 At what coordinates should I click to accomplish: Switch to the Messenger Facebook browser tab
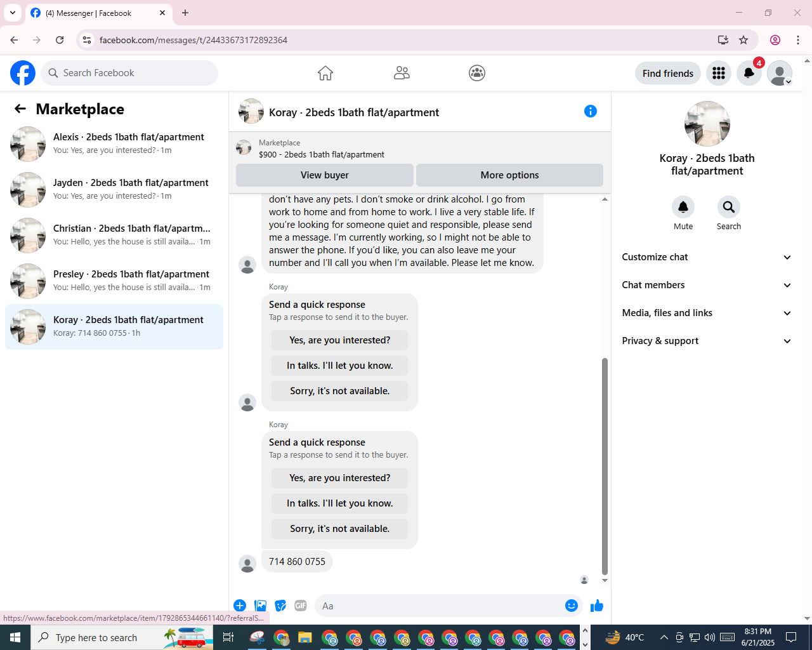pyautogui.click(x=98, y=13)
